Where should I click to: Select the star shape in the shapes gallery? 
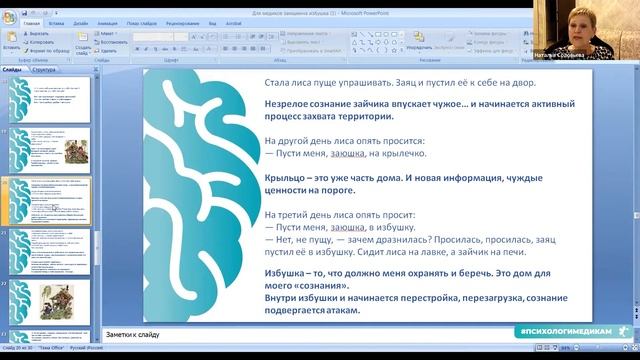coord(394,51)
